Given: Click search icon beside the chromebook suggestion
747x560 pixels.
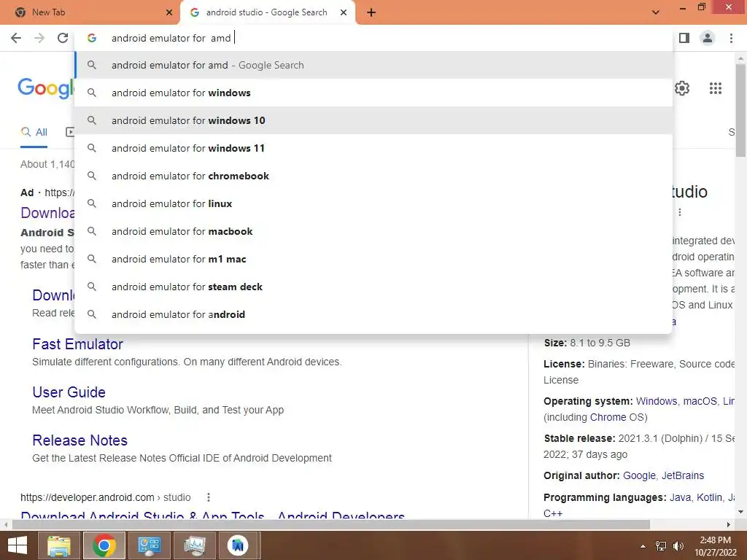Looking at the screenshot, I should click(92, 176).
